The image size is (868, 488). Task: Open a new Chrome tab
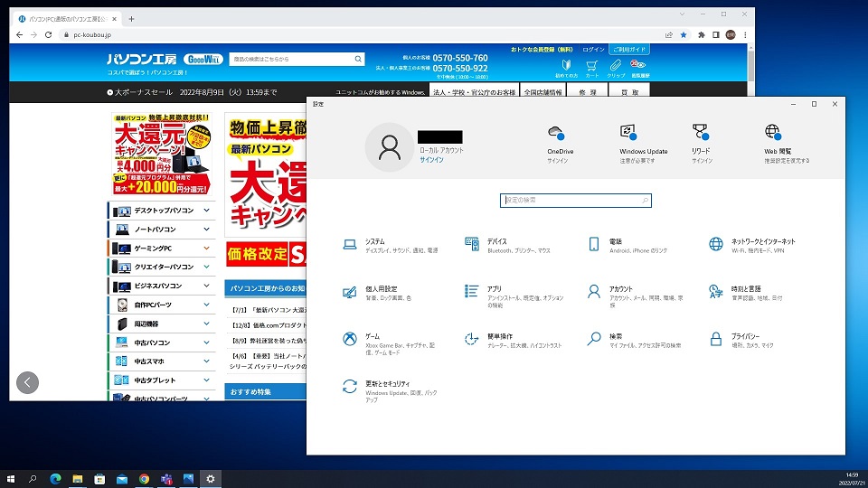[x=131, y=18]
